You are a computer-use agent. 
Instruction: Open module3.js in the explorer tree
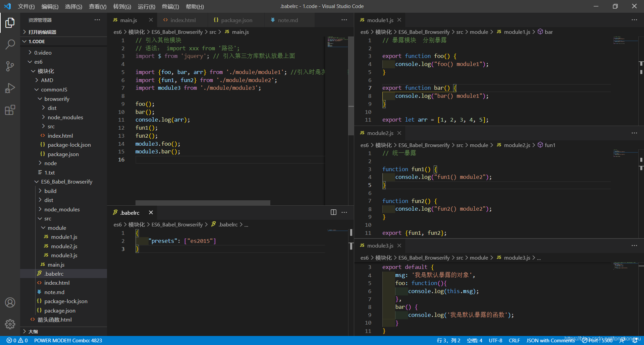[x=64, y=256]
